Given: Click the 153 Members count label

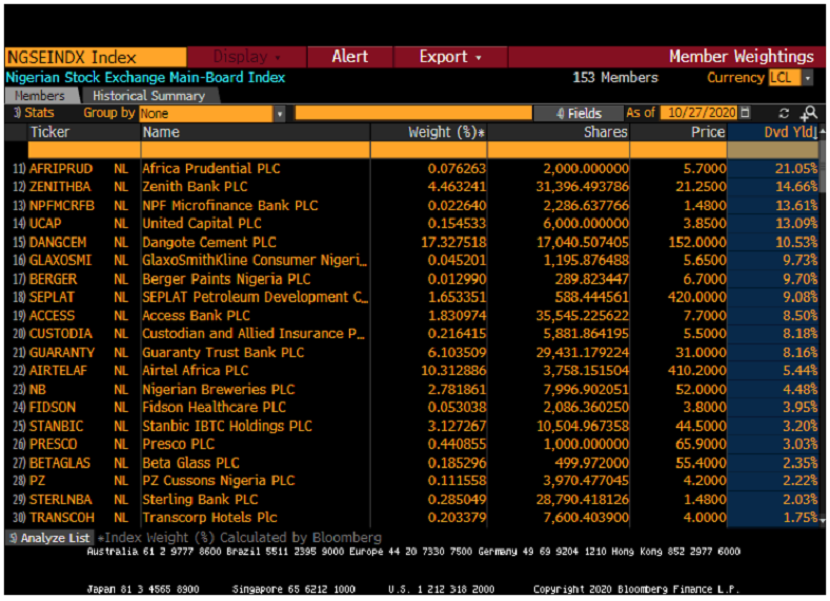Looking at the screenshot, I should (x=615, y=78).
